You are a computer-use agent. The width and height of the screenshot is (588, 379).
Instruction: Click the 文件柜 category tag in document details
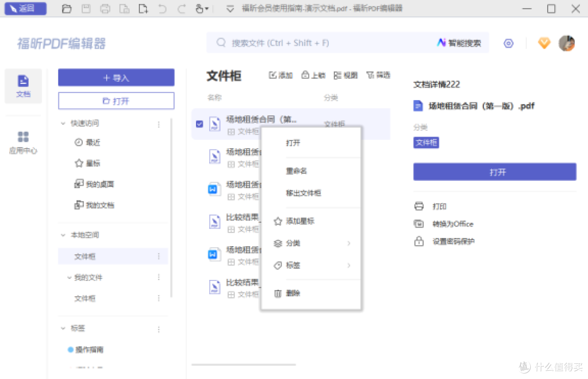pyautogui.click(x=426, y=142)
